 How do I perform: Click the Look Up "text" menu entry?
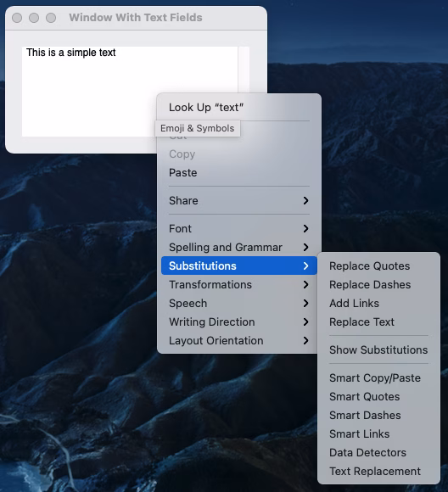coord(239,108)
